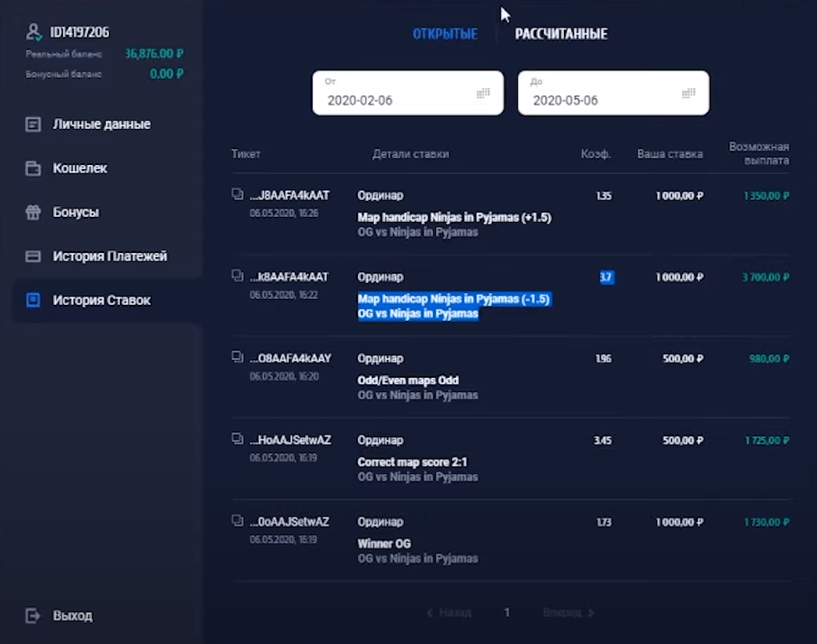This screenshot has width=817, height=644.
Task: Click the card icon next to История Платежей
Action: pyautogui.click(x=34, y=256)
